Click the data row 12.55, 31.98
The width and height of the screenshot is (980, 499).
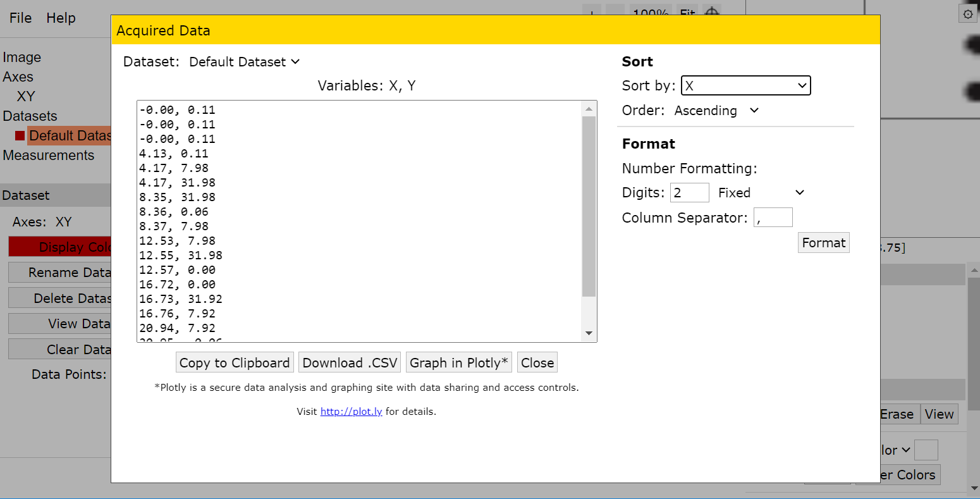[x=181, y=255]
